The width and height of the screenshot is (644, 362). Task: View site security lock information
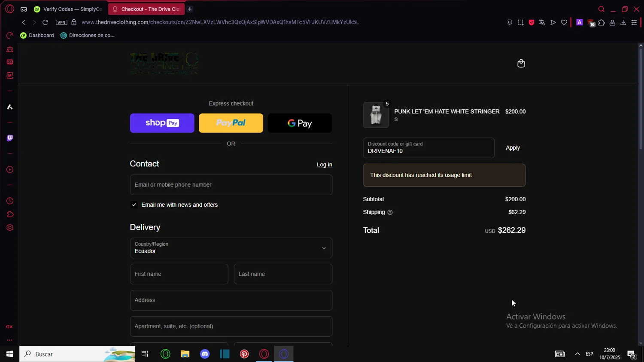tap(74, 22)
